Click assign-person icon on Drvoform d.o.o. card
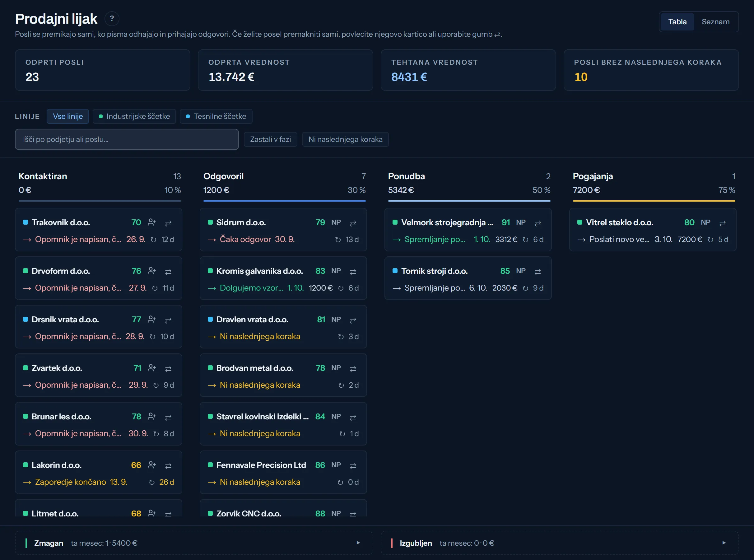 tap(152, 271)
